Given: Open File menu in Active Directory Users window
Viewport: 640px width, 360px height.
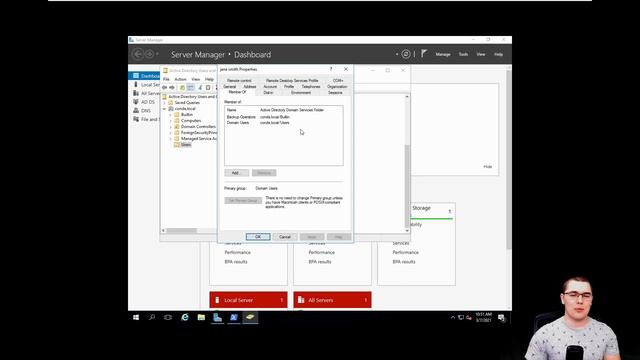Looking at the screenshot, I should click(166, 79).
